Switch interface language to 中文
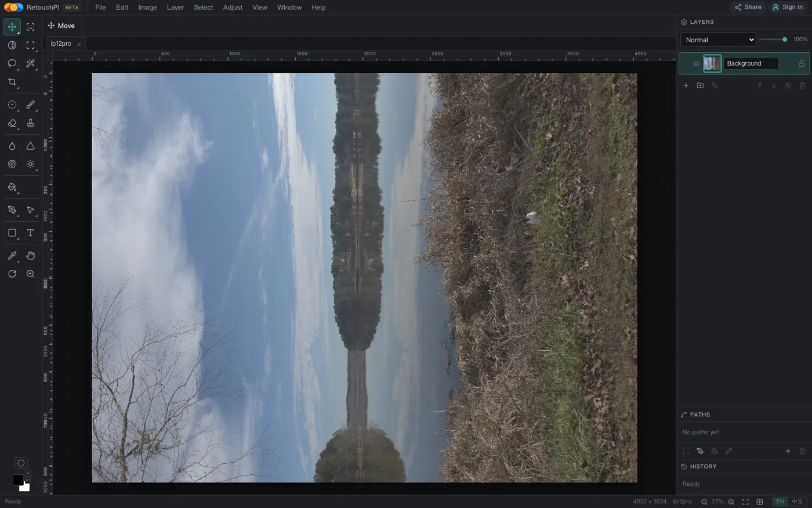Viewport: 812px width, 508px height. [x=797, y=502]
